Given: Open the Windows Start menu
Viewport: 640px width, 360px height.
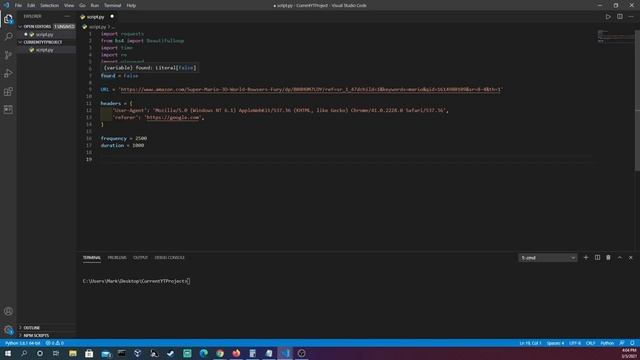Looking at the screenshot, I should [x=8, y=353].
